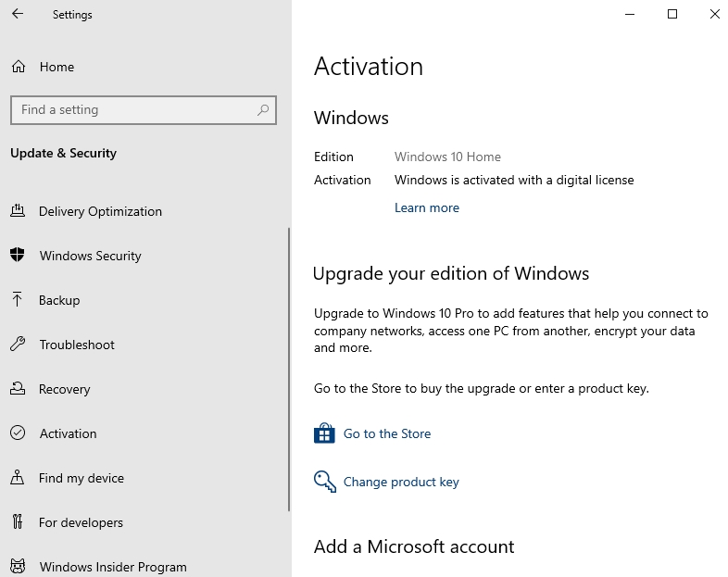The width and height of the screenshot is (728, 577).
Task: Click the back arrow in Settings
Action: [x=18, y=14]
